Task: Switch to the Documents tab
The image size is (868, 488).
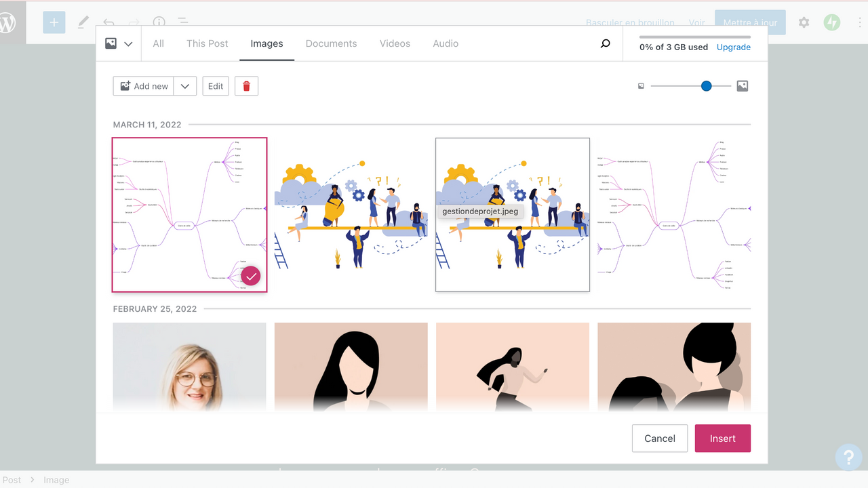Action: pos(331,43)
